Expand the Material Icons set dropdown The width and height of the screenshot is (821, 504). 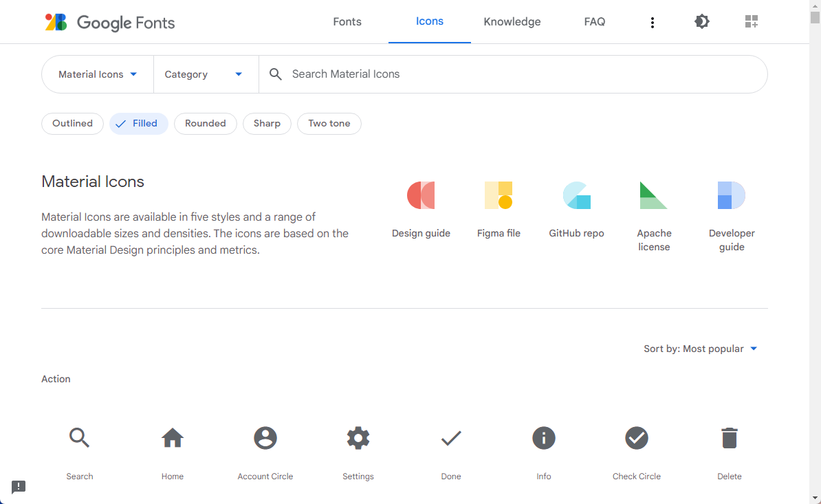click(x=98, y=74)
